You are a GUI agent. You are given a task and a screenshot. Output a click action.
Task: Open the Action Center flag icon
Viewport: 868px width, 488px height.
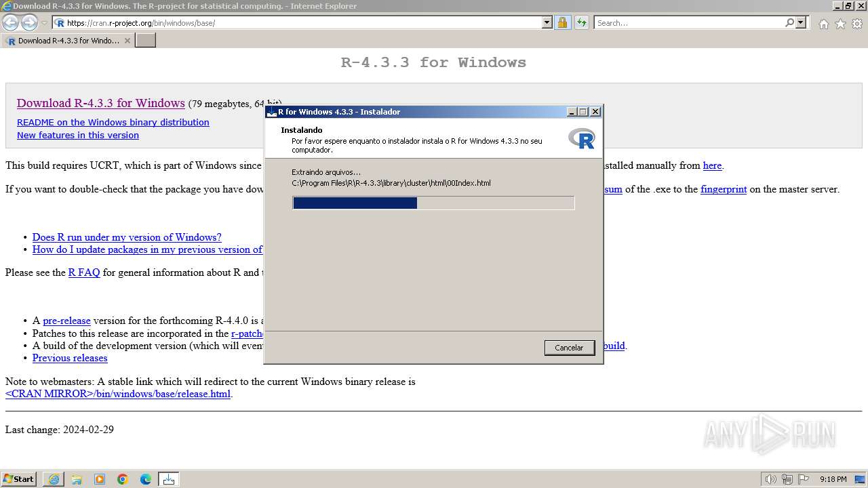click(804, 479)
